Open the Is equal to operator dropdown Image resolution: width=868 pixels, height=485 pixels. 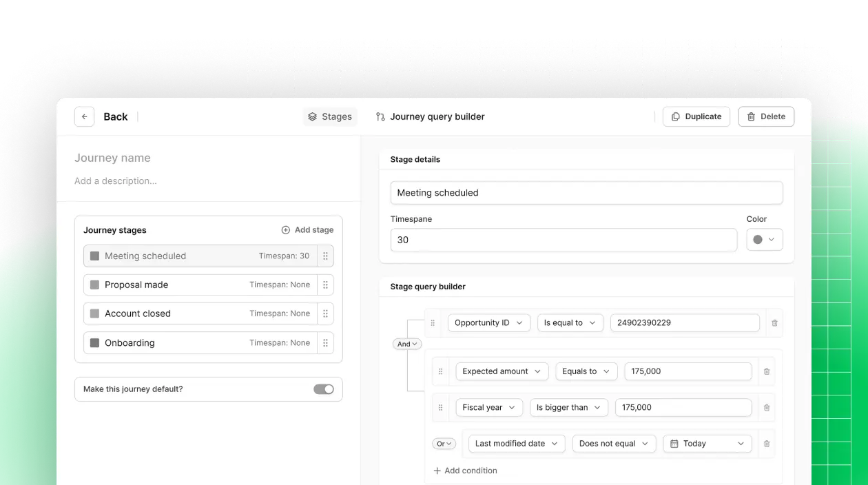click(x=570, y=322)
